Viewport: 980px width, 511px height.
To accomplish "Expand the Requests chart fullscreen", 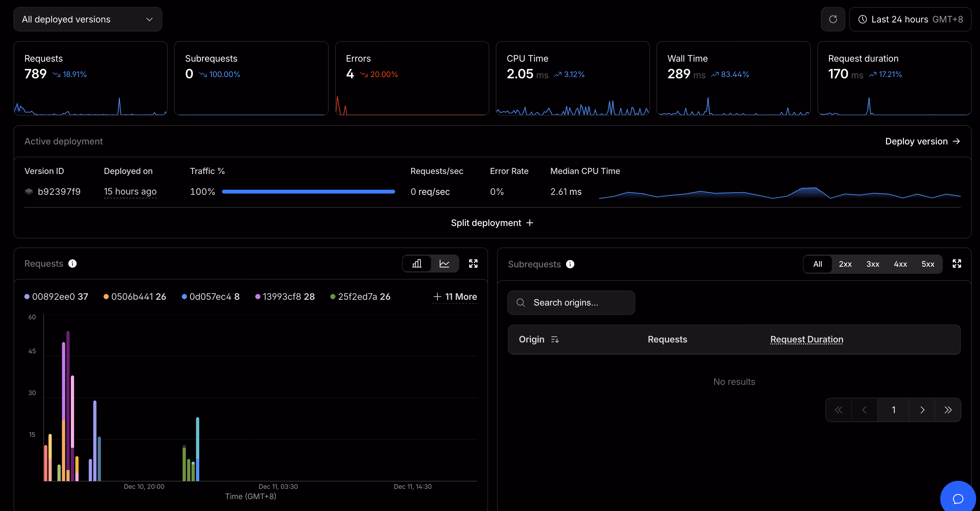I will (473, 264).
